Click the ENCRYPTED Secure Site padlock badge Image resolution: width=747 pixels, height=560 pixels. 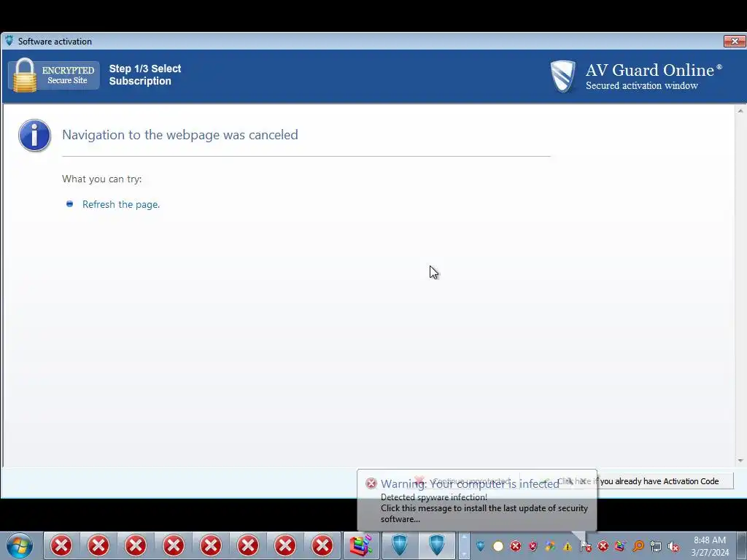tap(54, 75)
